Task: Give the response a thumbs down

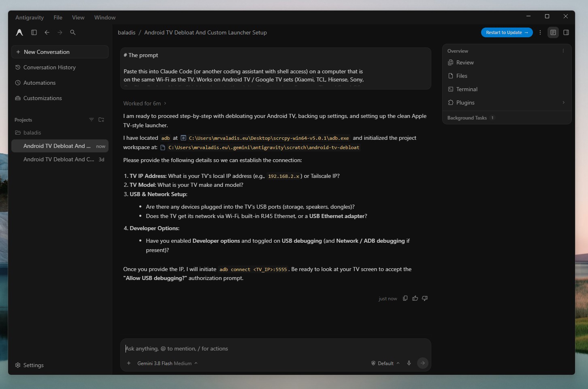Action: tap(425, 298)
